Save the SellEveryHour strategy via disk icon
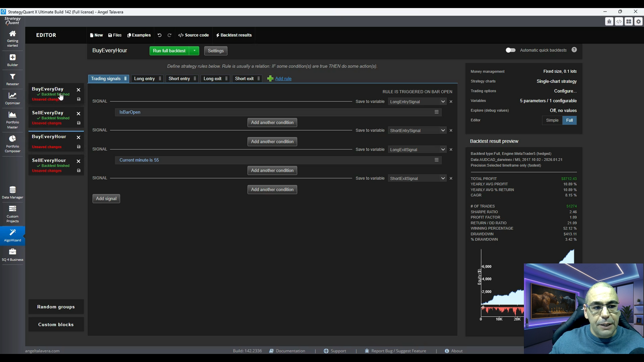644x362 pixels. pyautogui.click(x=79, y=171)
